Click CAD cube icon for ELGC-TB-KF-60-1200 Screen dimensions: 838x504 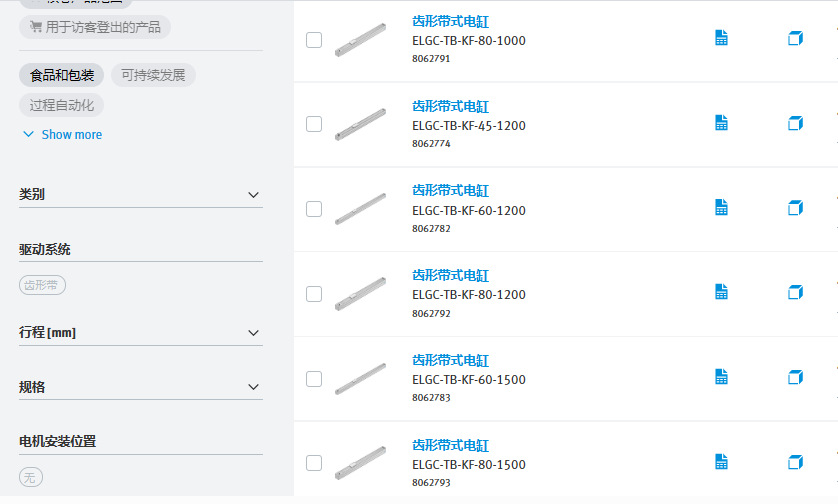pyautogui.click(x=795, y=208)
